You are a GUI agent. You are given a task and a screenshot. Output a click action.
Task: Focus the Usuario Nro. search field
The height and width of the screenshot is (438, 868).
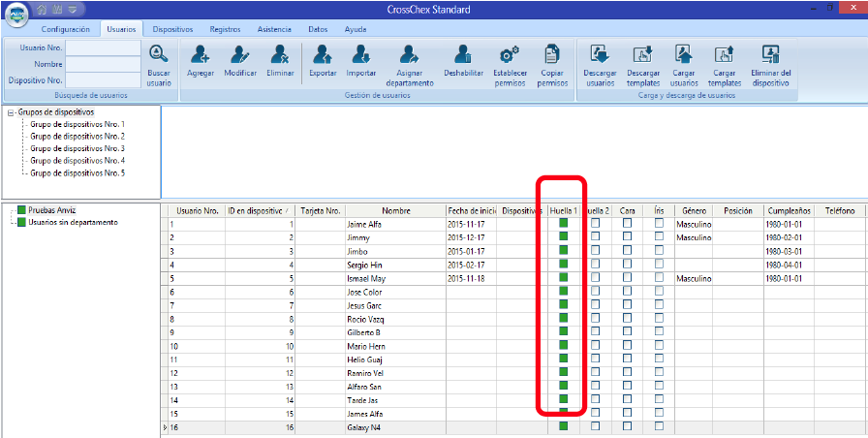(x=103, y=47)
